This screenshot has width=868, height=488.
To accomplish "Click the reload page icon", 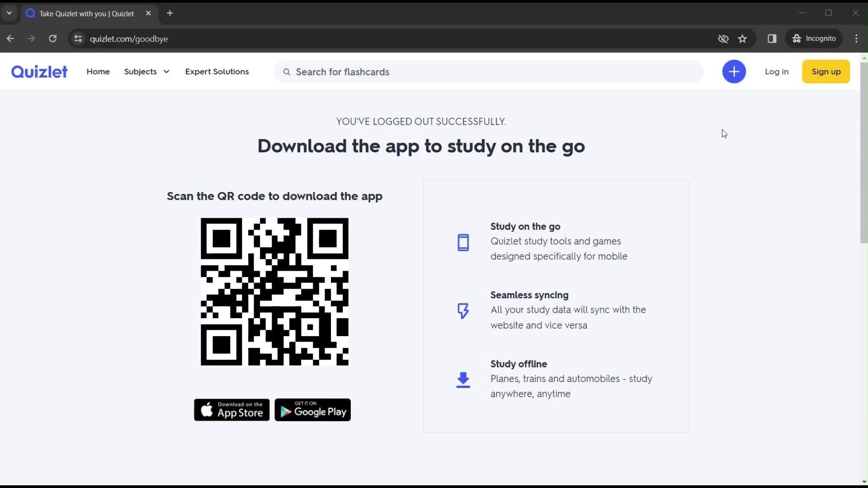I will point(53,39).
